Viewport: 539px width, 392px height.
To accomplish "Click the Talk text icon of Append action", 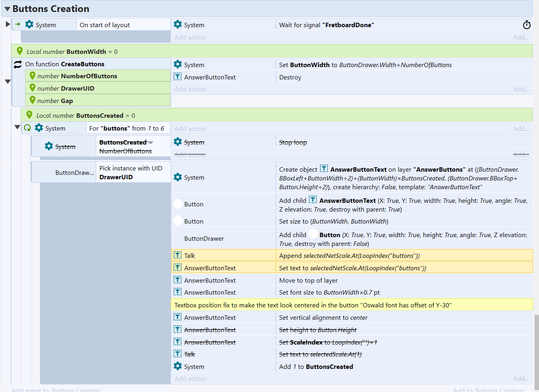I will click(178, 255).
